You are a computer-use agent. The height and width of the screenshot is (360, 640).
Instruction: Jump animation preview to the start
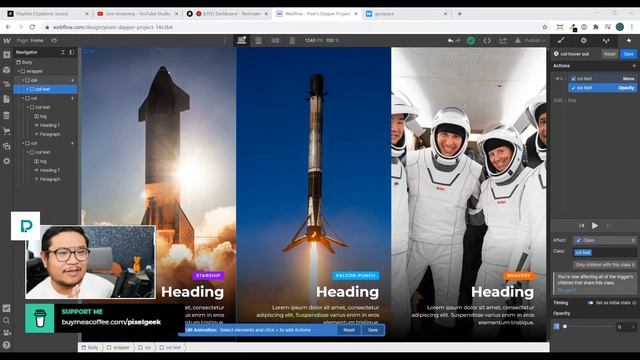click(x=582, y=226)
